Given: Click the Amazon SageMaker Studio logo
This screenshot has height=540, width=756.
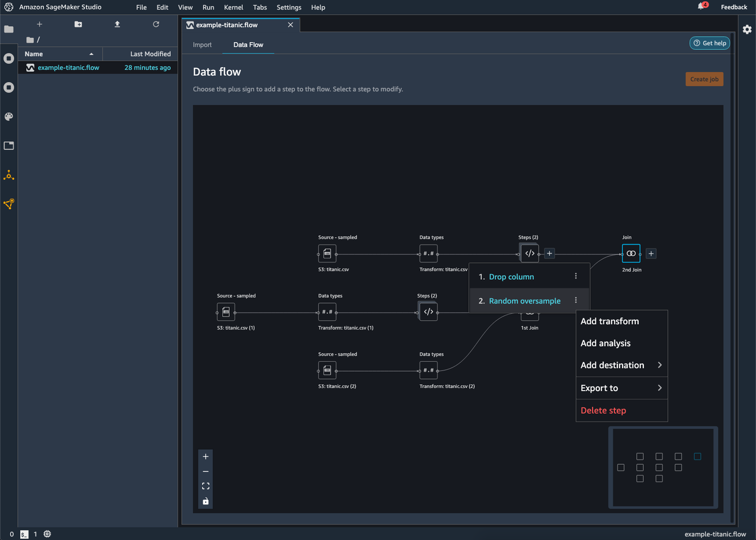Looking at the screenshot, I should pos(9,7).
